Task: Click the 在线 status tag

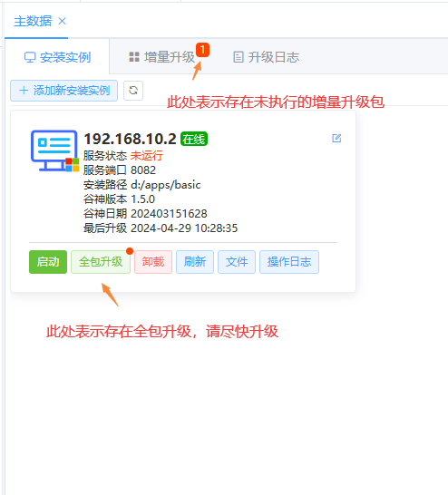Action: coord(194,139)
